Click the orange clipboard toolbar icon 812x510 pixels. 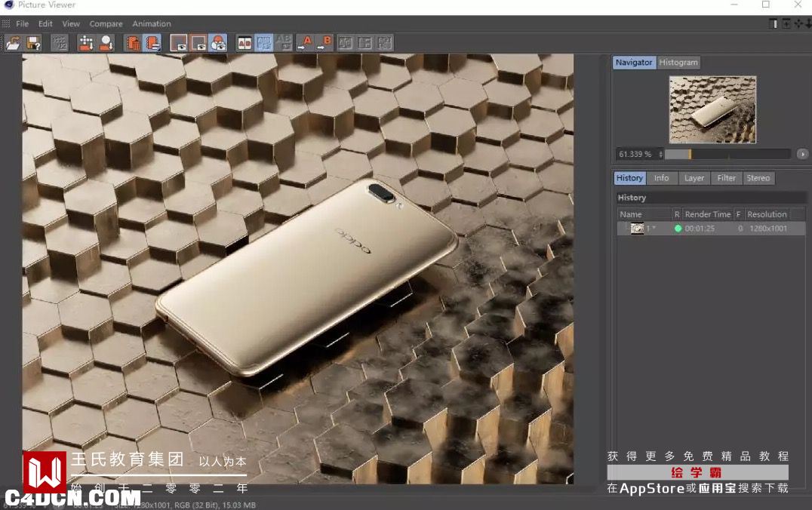click(x=133, y=43)
